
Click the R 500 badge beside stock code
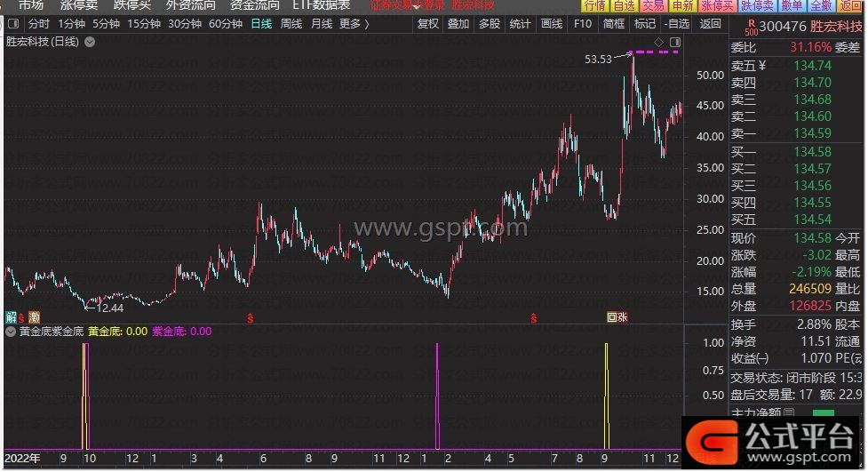[x=753, y=26]
